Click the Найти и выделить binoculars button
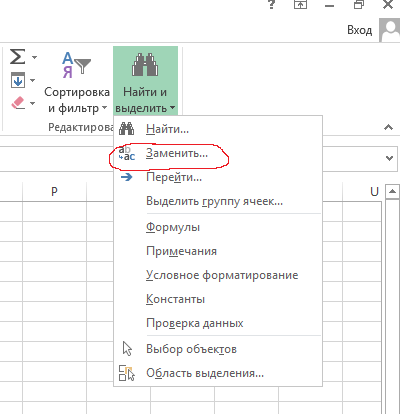This screenshot has width=400, height=414. tap(145, 81)
